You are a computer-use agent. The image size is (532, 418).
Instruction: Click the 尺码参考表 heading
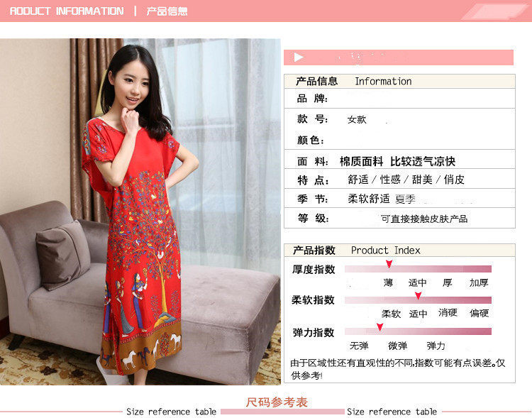pyautogui.click(x=277, y=402)
